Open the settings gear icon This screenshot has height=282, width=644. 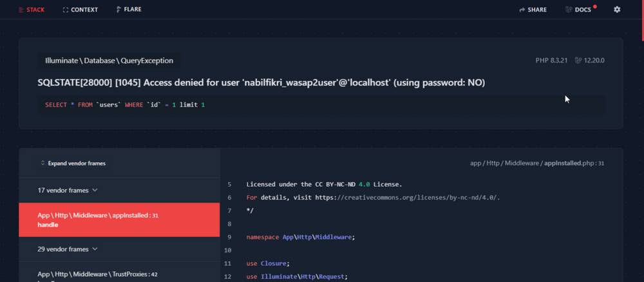[x=617, y=10]
